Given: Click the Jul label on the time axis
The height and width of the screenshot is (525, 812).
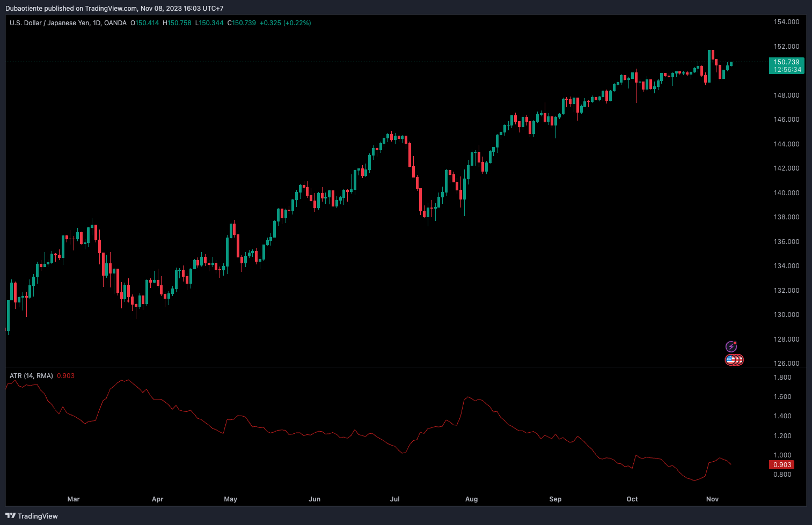Looking at the screenshot, I should (x=394, y=499).
